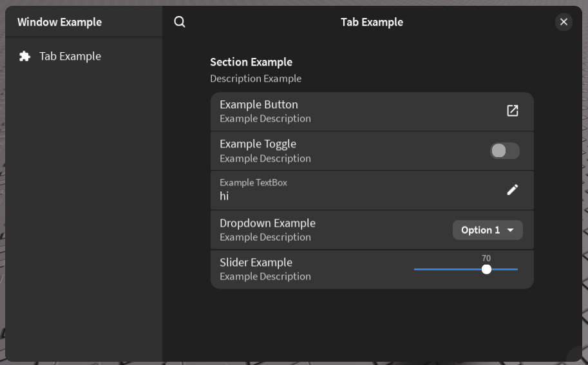Open the Option 1 dropdown
588x365 pixels.
(488, 230)
